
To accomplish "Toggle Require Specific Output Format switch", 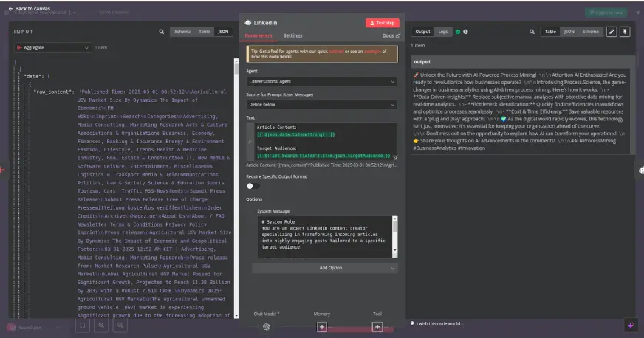I will [x=253, y=186].
